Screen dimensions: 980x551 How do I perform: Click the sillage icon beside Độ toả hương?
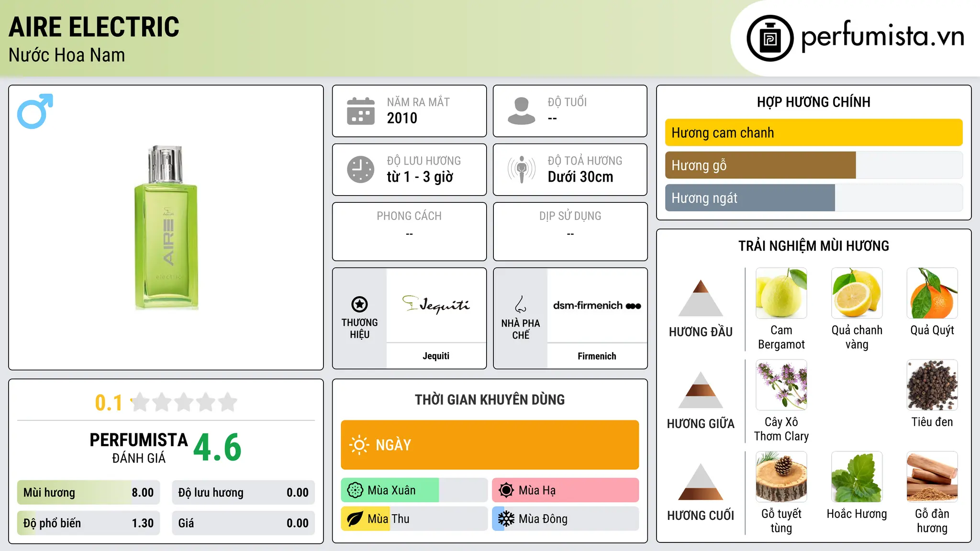521,169
